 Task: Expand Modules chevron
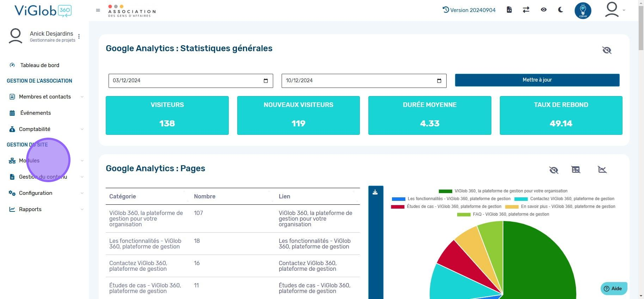coord(82,161)
